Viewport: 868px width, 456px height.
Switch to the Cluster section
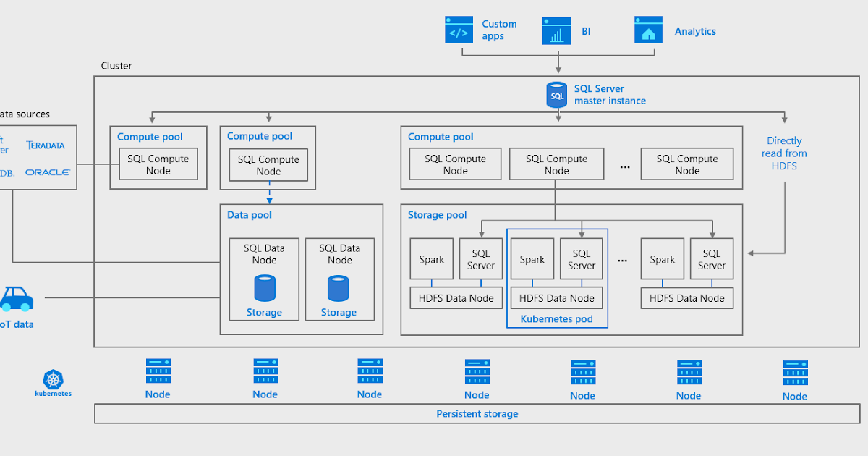click(x=116, y=66)
